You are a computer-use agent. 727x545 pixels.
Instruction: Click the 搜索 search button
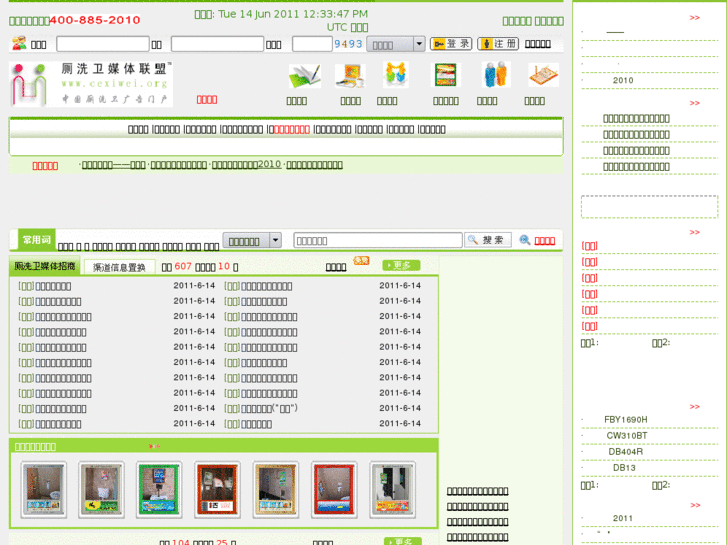[x=488, y=240]
